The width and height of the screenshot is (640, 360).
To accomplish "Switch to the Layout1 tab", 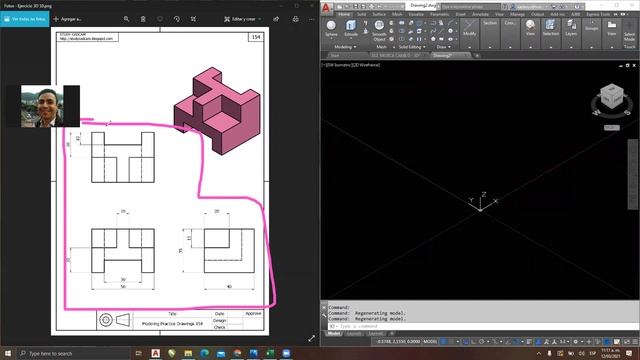I will (x=354, y=333).
